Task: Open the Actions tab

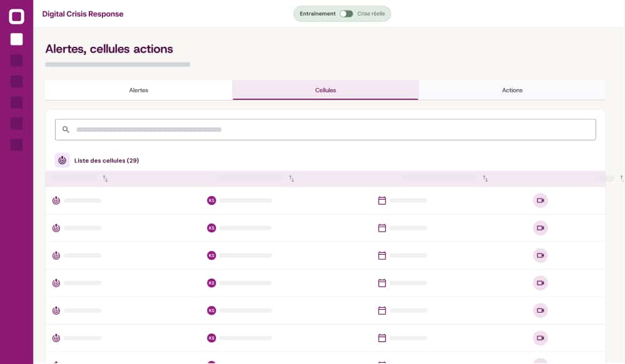Action: (512, 90)
